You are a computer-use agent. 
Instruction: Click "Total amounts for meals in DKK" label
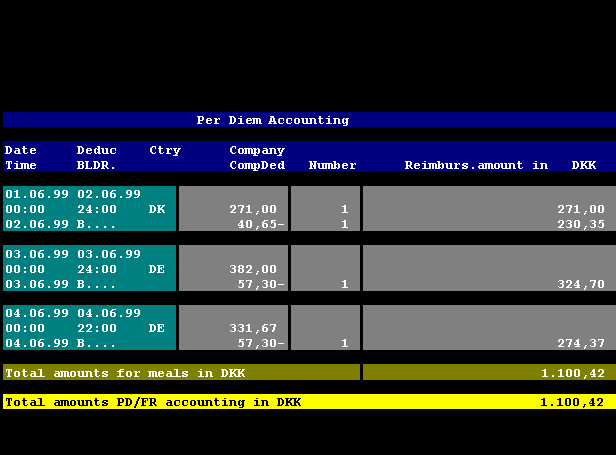pyautogui.click(x=125, y=373)
